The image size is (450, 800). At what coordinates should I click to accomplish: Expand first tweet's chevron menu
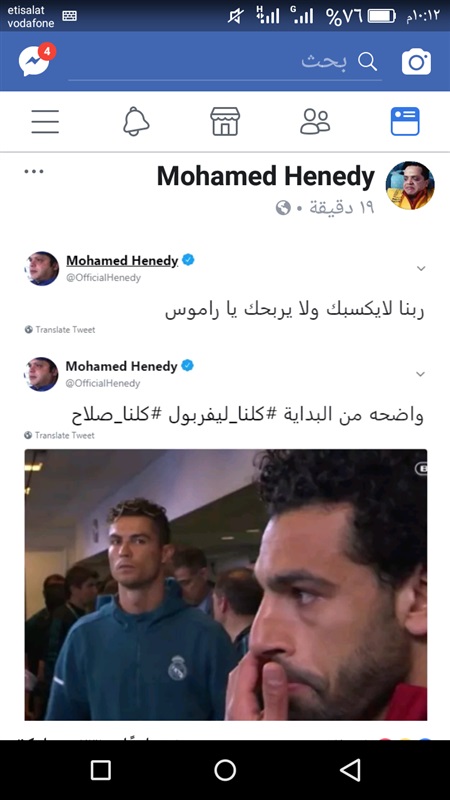(x=421, y=268)
